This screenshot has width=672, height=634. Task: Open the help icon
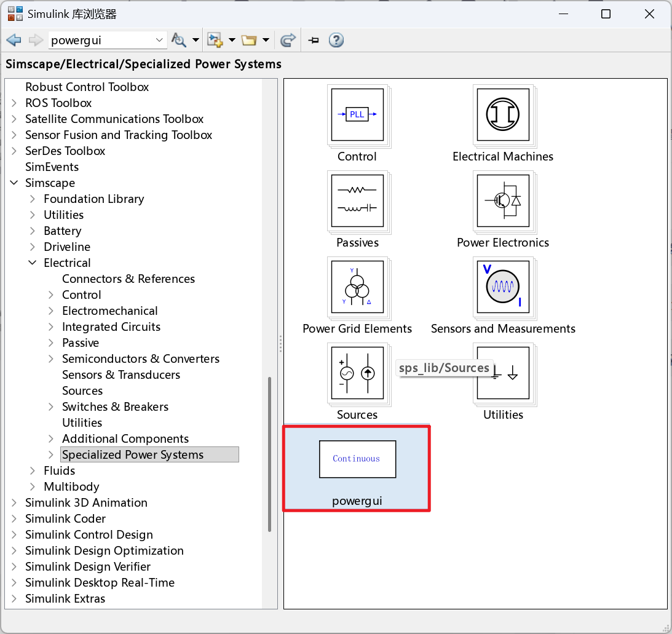(x=336, y=41)
